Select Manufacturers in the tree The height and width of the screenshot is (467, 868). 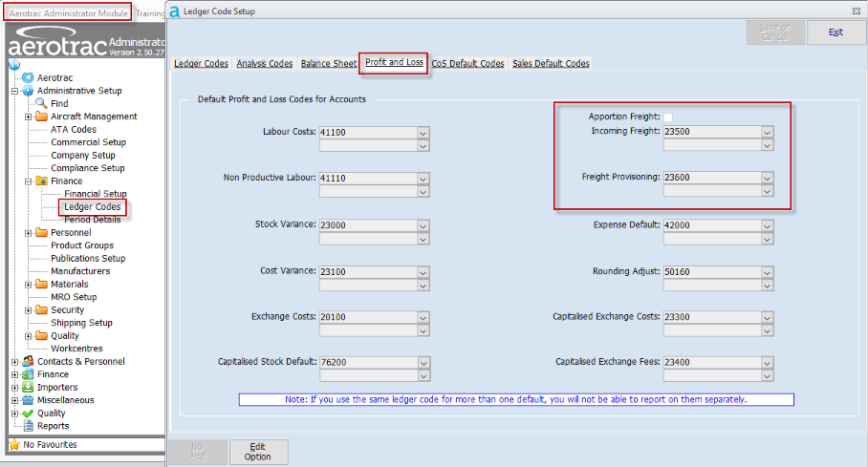(x=80, y=271)
